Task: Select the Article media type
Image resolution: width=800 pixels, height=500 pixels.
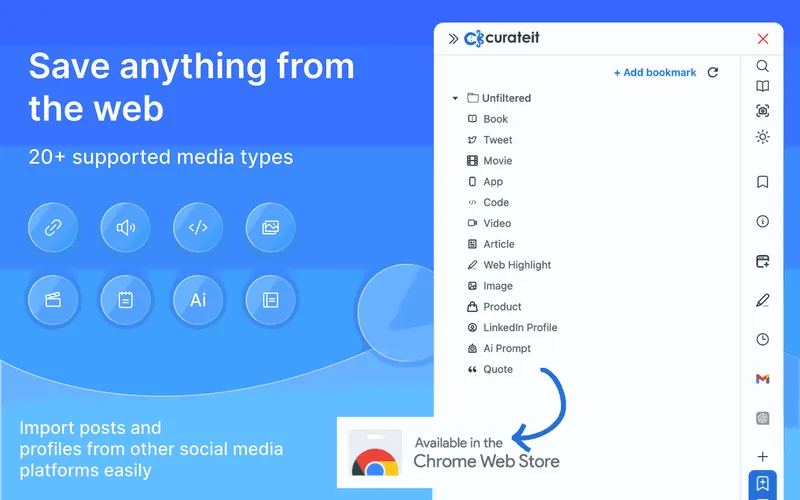Action: tap(491, 244)
